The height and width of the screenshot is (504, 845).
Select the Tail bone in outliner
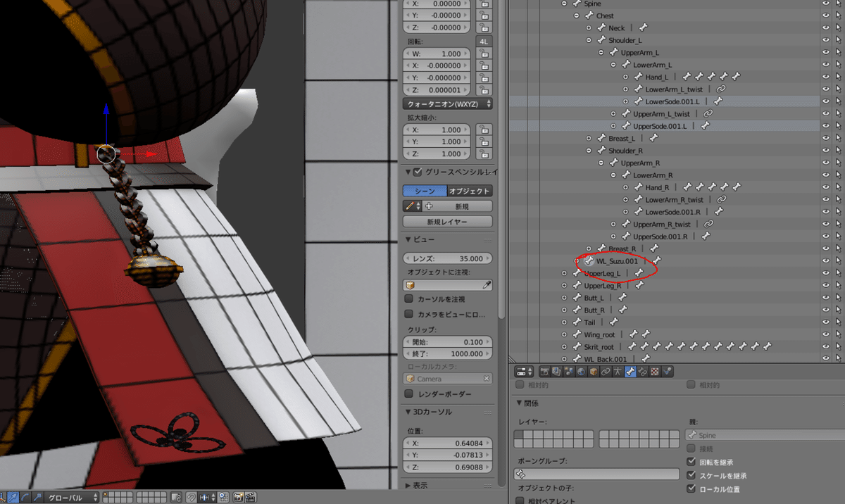click(589, 322)
